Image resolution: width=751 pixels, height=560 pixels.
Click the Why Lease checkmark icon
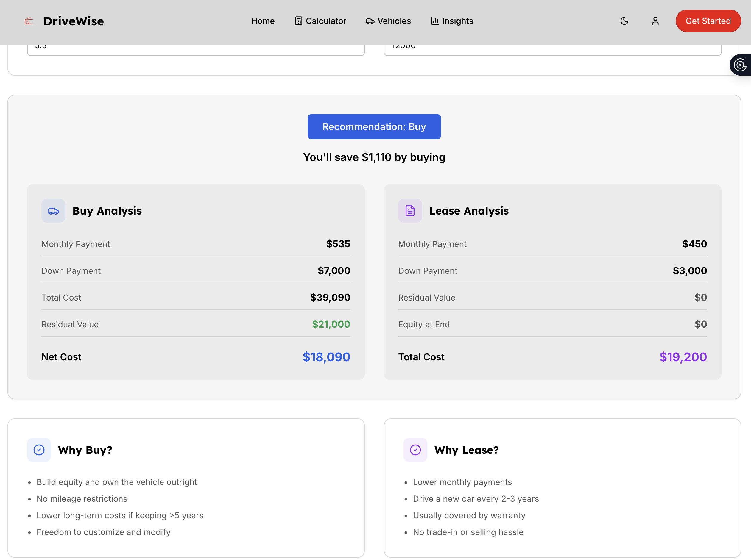(415, 450)
